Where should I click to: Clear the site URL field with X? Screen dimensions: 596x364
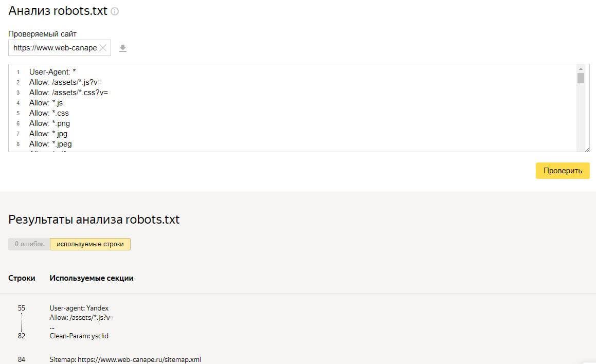[x=103, y=48]
